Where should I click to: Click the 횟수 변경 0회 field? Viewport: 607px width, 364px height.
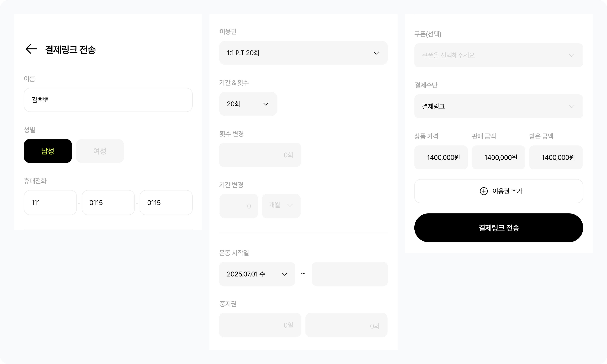point(260,155)
